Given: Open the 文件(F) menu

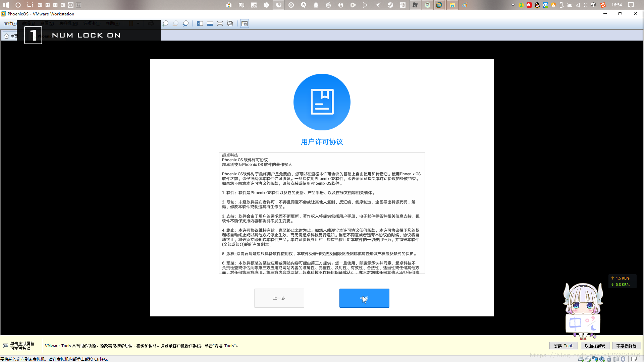Looking at the screenshot, I should [x=10, y=23].
